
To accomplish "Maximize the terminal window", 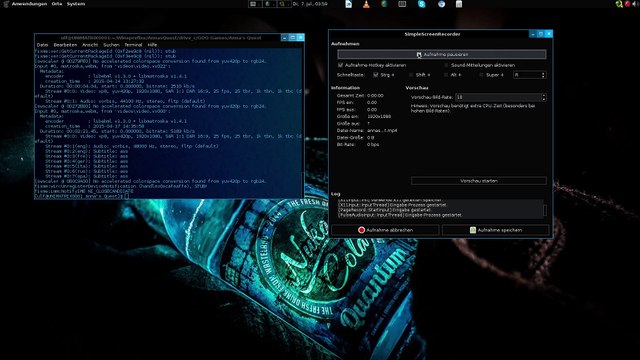I will tap(292, 38).
